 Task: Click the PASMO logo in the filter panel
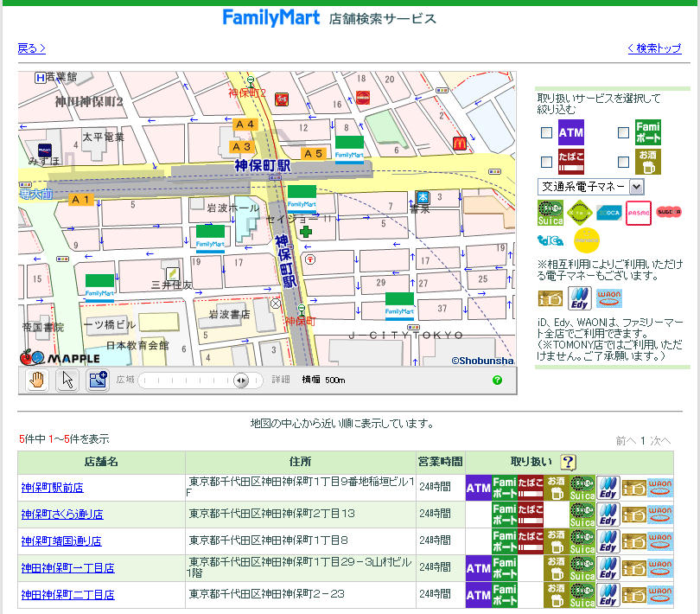pyautogui.click(x=638, y=213)
